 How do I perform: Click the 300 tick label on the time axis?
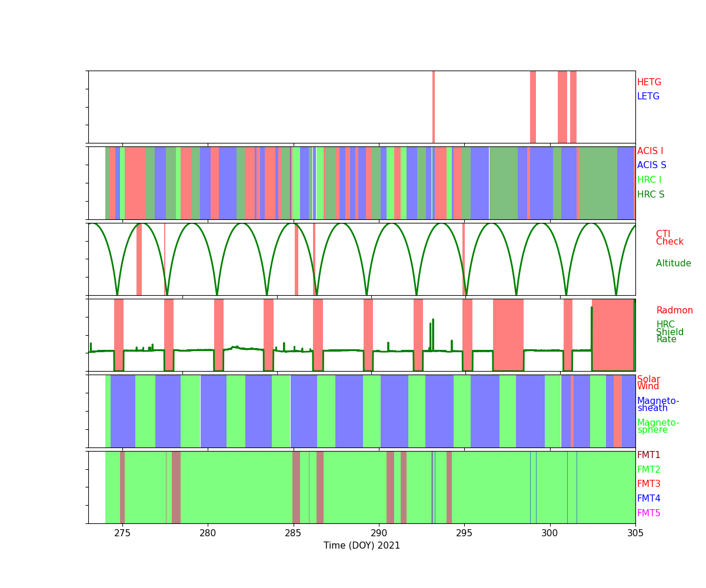[x=550, y=533]
